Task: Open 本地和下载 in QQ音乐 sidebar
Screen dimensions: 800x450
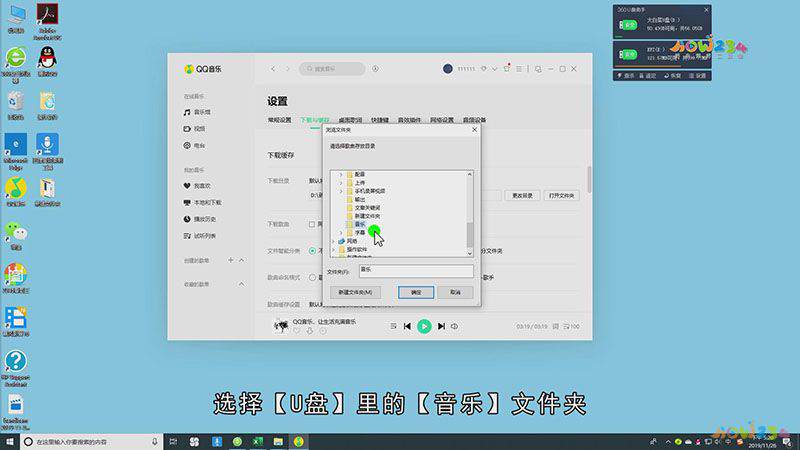Action: [203, 203]
